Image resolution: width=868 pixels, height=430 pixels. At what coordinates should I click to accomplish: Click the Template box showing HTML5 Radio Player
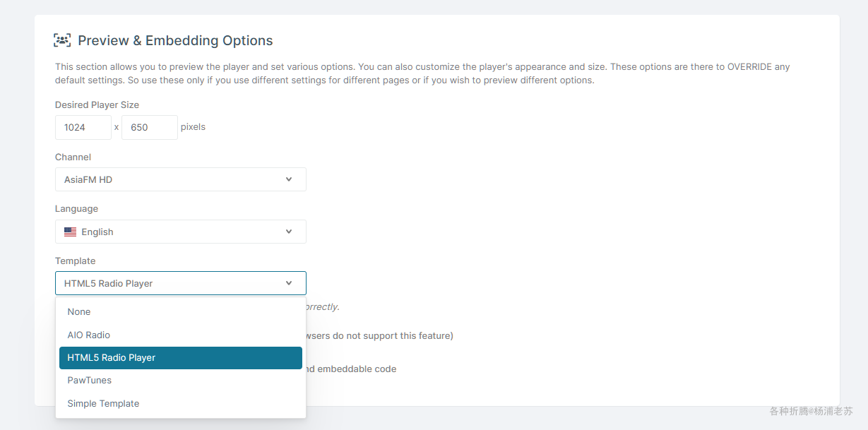(x=170, y=283)
